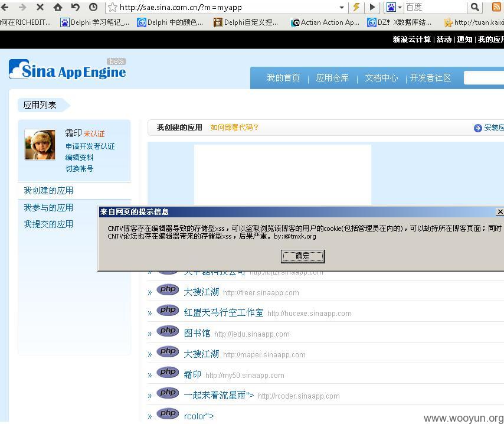Open the '开发者社区' navigation tab

coord(430,77)
